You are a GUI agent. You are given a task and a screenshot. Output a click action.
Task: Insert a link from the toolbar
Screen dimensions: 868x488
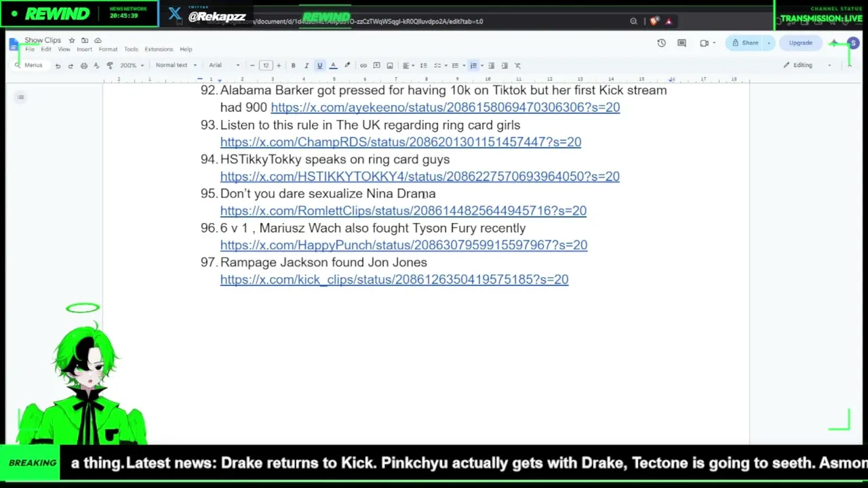pyautogui.click(x=363, y=66)
